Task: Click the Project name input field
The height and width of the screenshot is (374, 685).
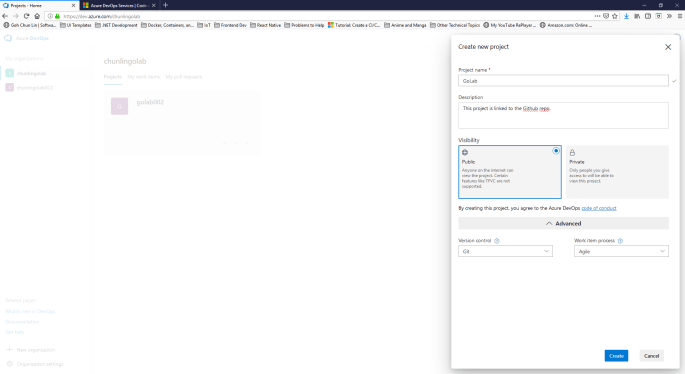Action: click(563, 81)
